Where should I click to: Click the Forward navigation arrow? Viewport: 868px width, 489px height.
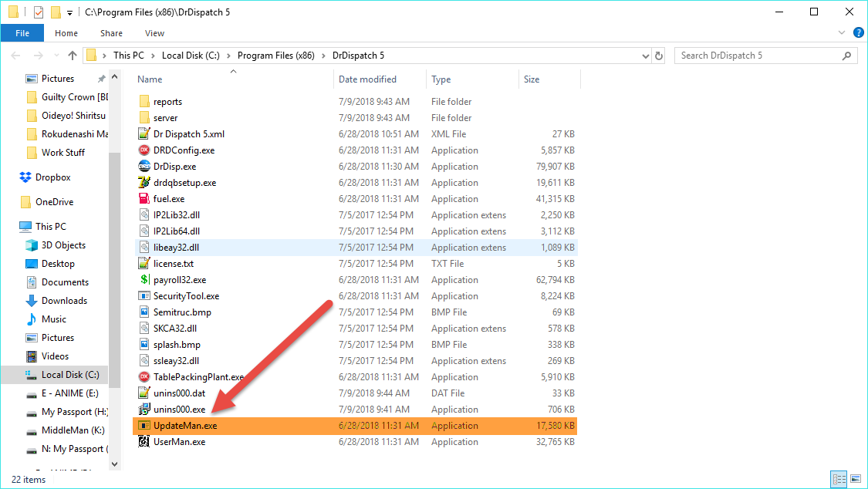click(38, 56)
